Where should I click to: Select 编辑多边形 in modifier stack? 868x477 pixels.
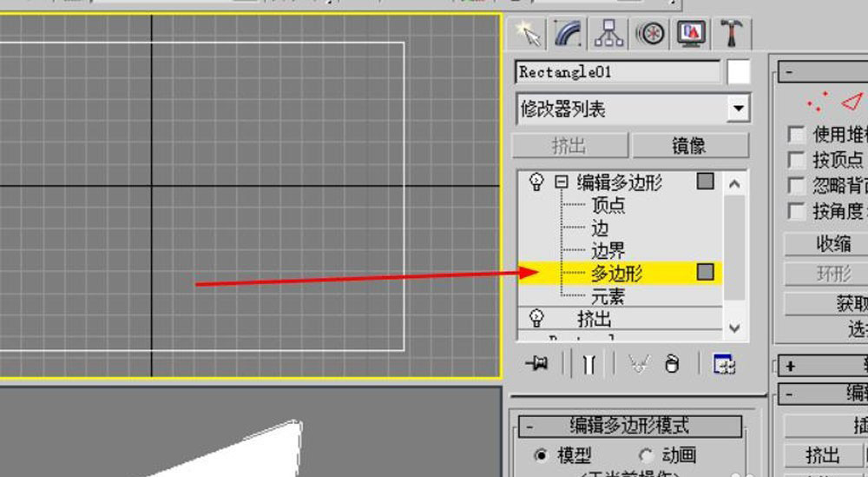pyautogui.click(x=620, y=182)
